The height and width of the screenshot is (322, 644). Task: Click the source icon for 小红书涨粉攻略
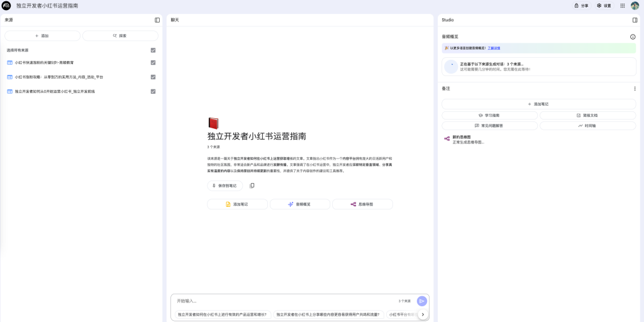10,77
